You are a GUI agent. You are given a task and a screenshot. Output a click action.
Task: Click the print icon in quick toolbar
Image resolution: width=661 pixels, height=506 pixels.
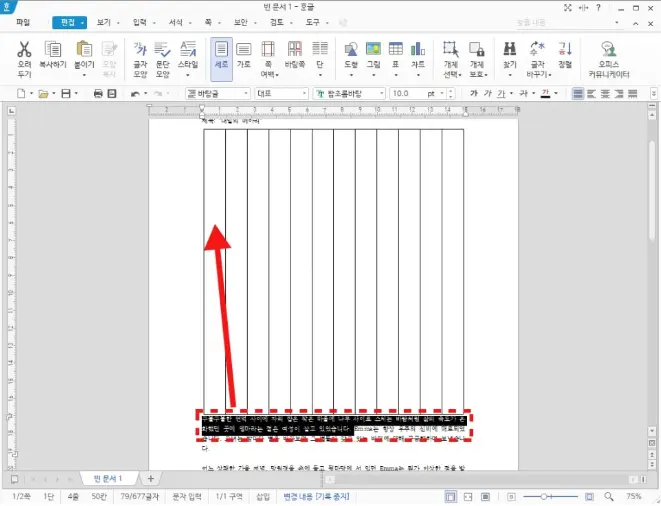pyautogui.click(x=98, y=94)
